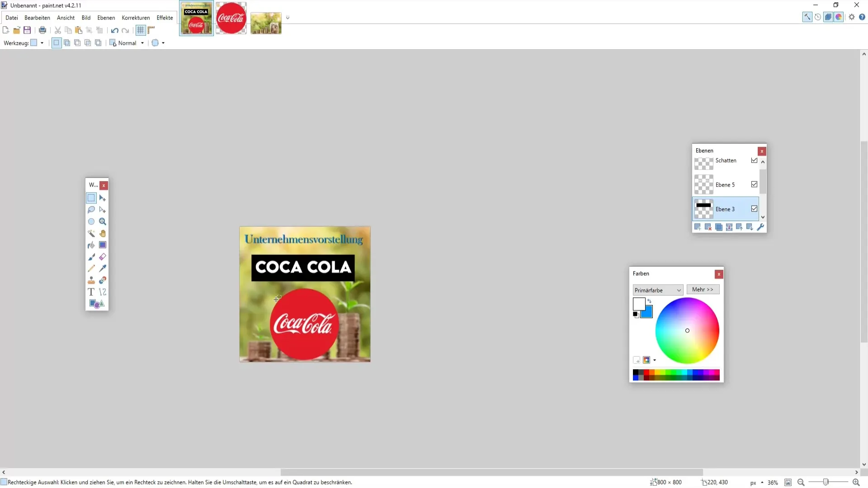Undo the last action

pyautogui.click(x=115, y=30)
